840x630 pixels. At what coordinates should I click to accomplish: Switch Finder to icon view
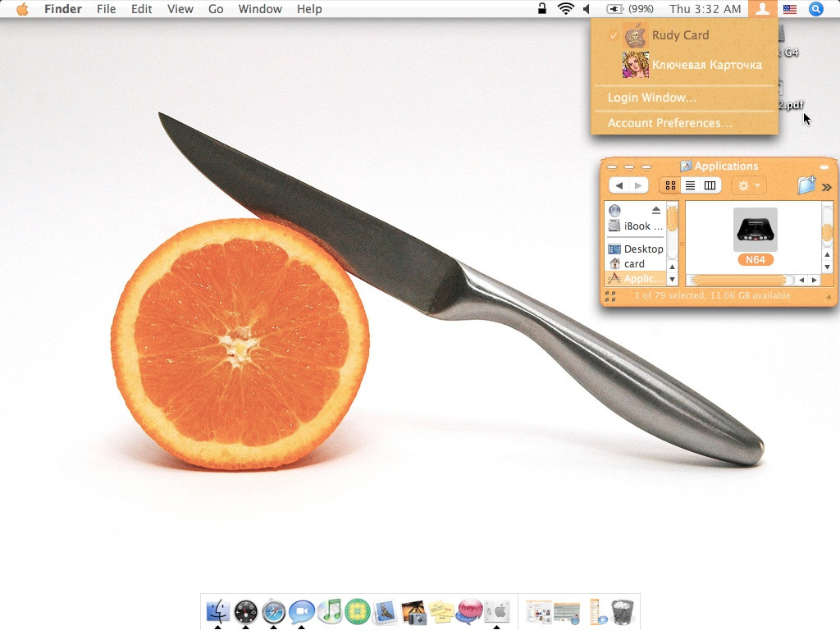point(670,186)
